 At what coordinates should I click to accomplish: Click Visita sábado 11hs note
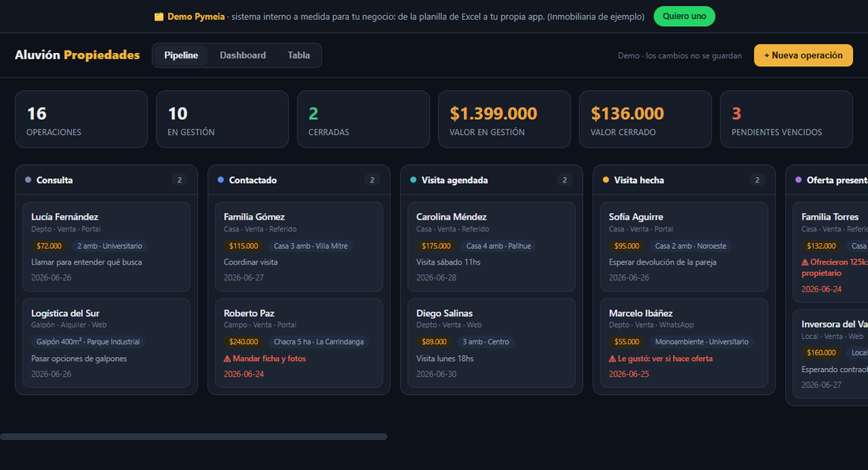coord(448,262)
